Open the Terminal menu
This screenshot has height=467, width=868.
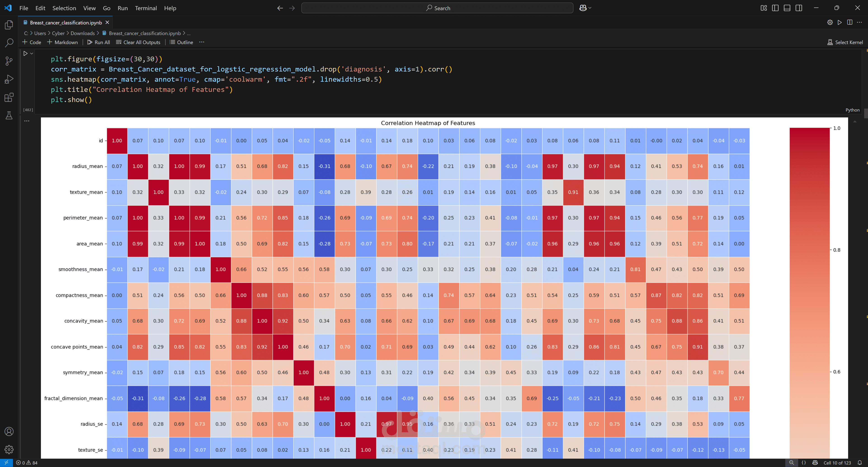coord(146,8)
